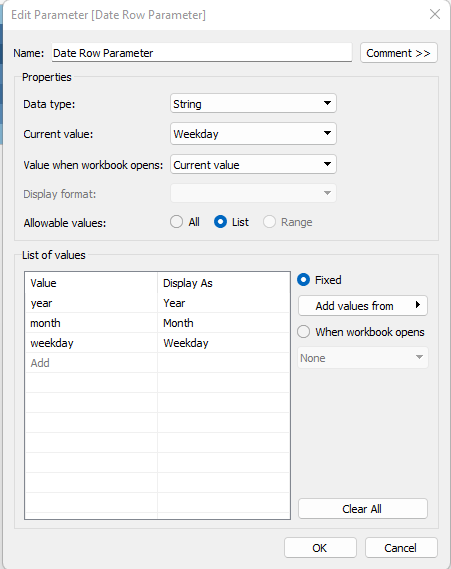The width and height of the screenshot is (451, 569).
Task: Click the Weekday display-as cell
Action: [224, 343]
